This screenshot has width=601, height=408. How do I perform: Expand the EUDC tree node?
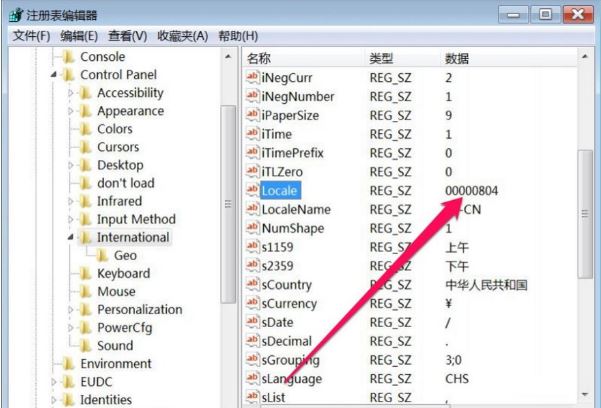point(55,381)
